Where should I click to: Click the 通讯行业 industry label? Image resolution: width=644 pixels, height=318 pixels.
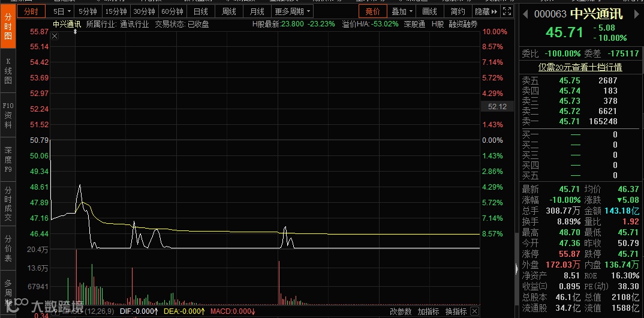(x=135, y=24)
